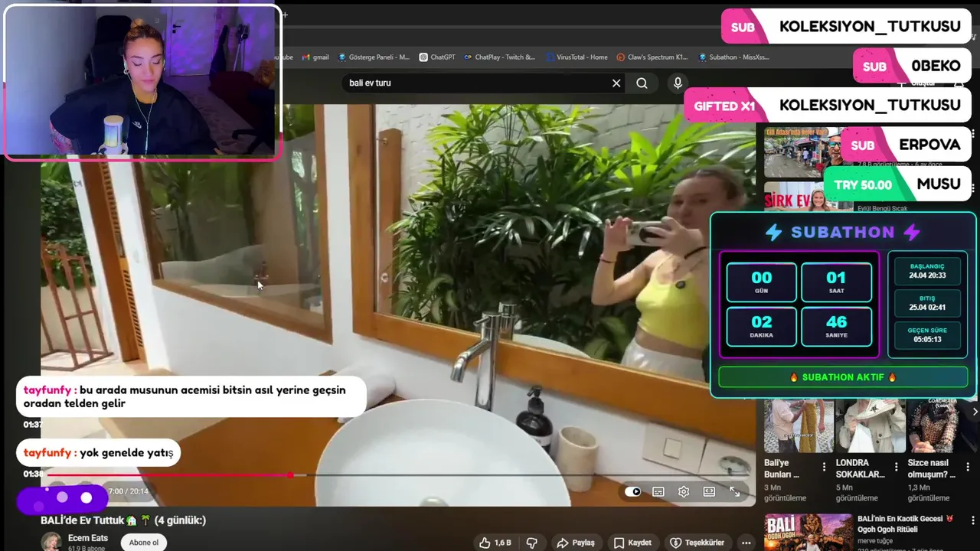This screenshot has width=980, height=551.
Task: Click the 'yok genelde yatış' chat message
Action: 98,453
